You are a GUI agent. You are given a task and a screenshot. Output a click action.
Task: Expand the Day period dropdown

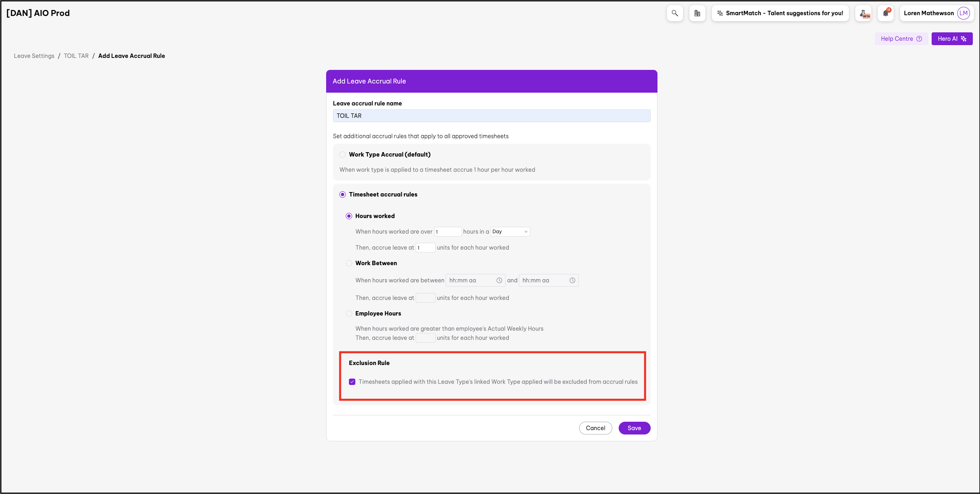[x=510, y=232]
